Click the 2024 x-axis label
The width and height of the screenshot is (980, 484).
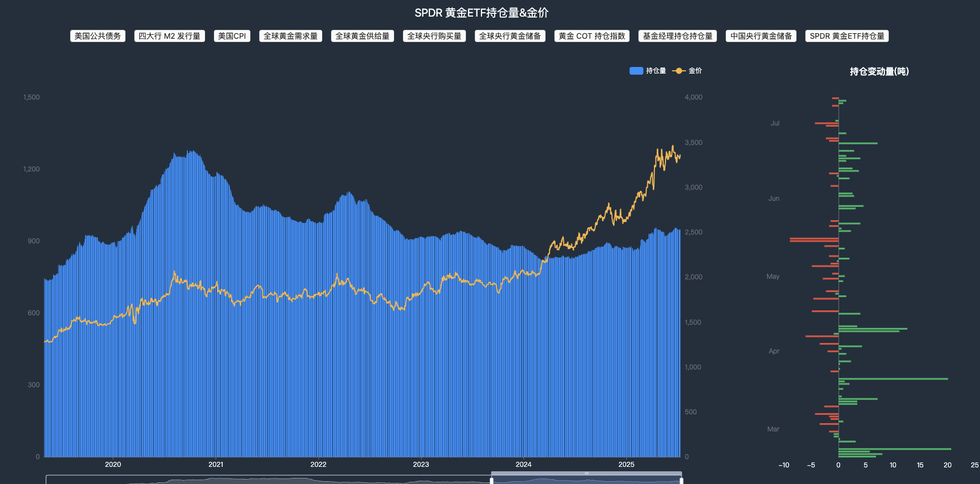point(523,465)
